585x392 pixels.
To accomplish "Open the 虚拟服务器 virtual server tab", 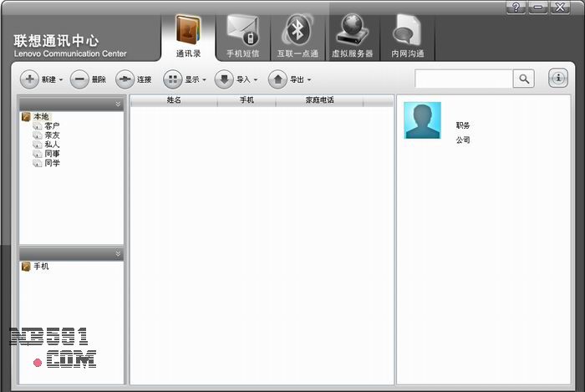I will pyautogui.click(x=353, y=36).
